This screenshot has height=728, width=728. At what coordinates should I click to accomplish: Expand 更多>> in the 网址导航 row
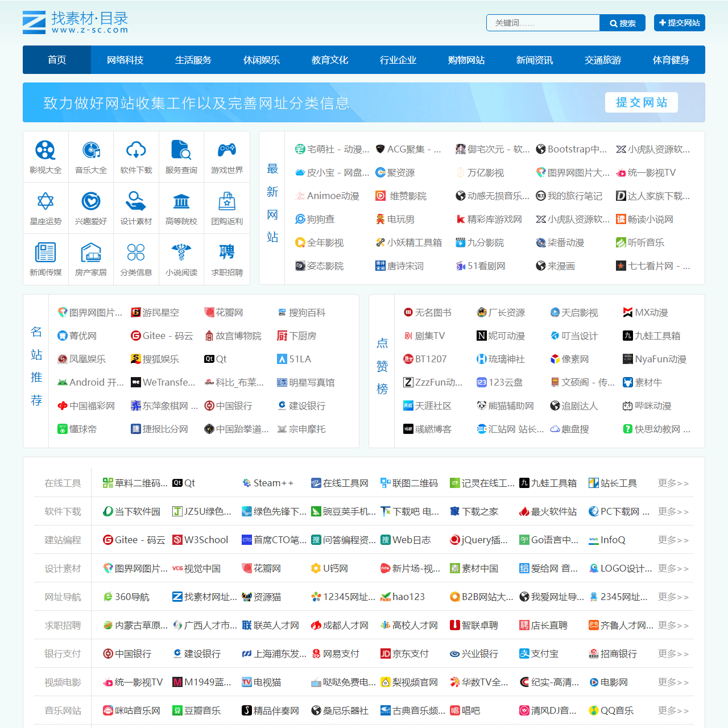click(x=673, y=597)
